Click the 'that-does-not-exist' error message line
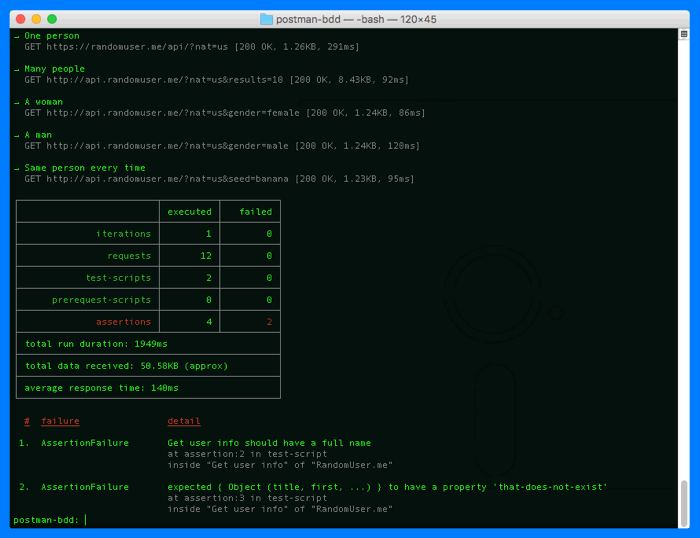This screenshot has height=538, width=700. click(x=387, y=487)
